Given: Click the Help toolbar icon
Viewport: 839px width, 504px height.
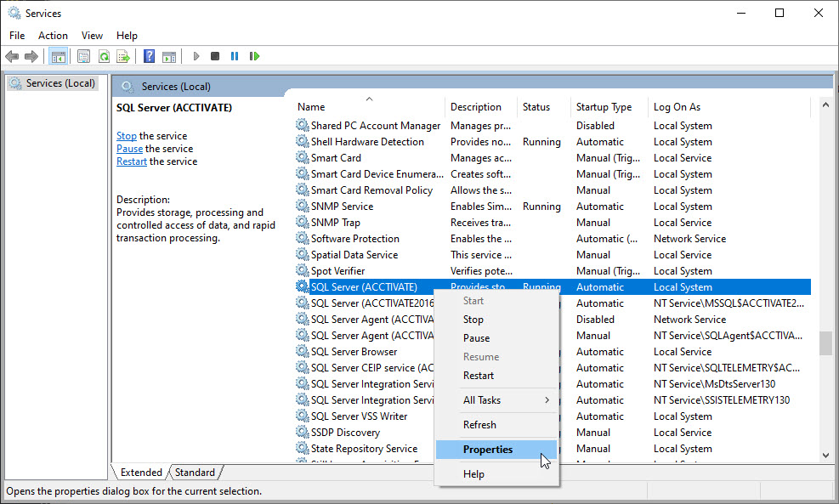Looking at the screenshot, I should click(x=149, y=56).
